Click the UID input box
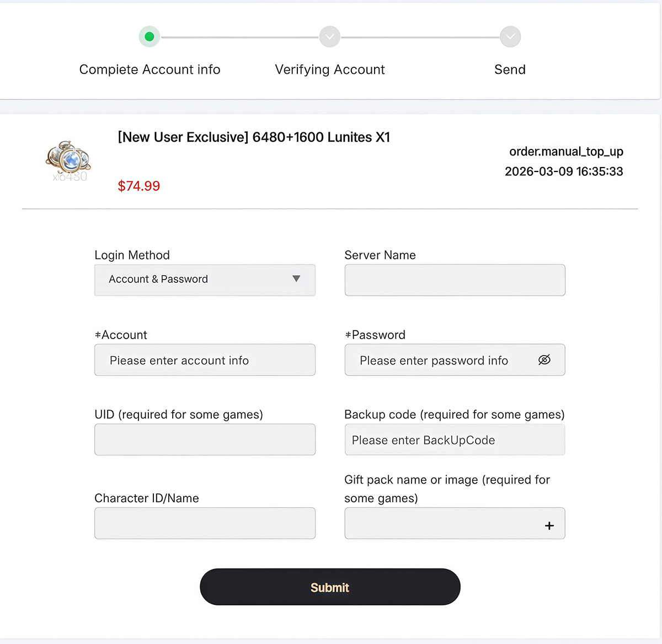This screenshot has width=662, height=644. point(205,439)
